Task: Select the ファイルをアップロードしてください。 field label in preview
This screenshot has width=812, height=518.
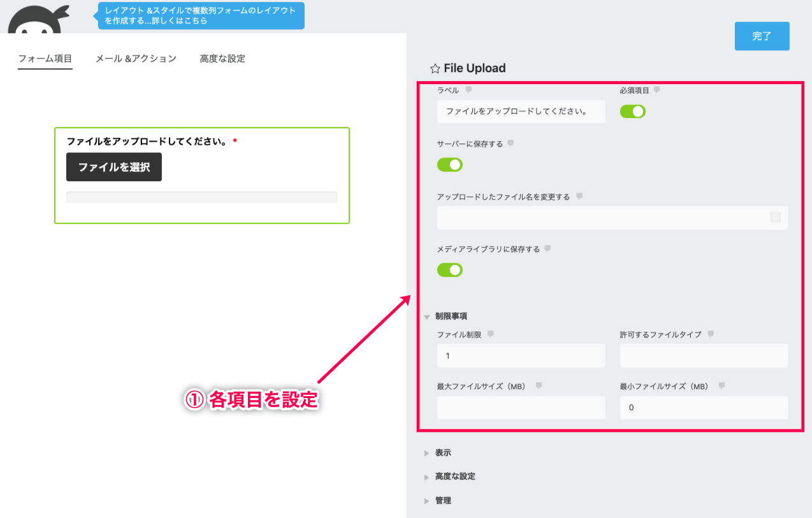Action: tap(147, 141)
